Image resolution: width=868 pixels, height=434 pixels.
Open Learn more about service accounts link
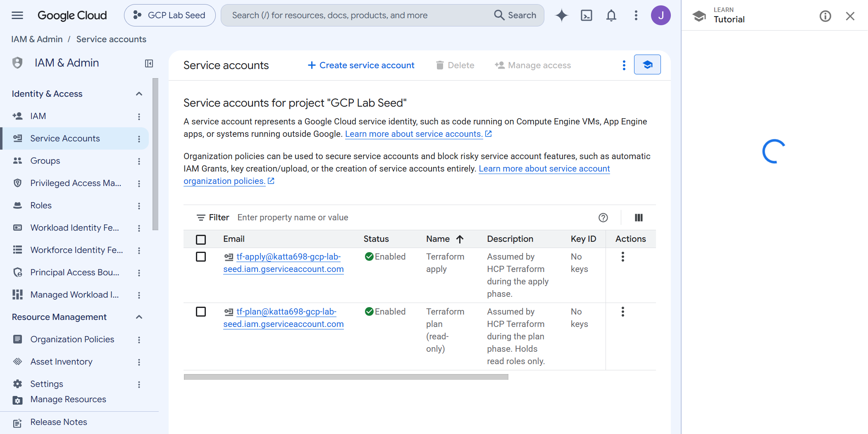[x=418, y=134]
